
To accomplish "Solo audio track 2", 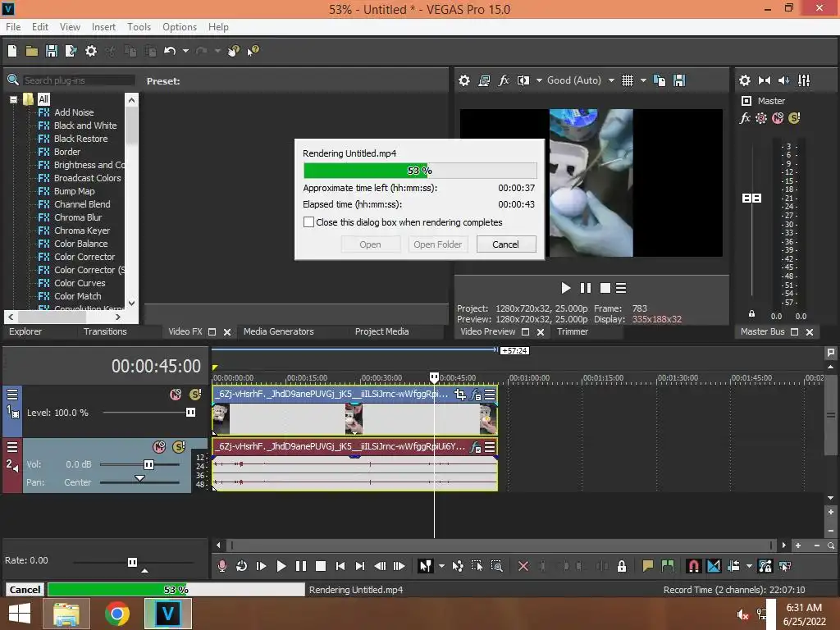I will [x=179, y=447].
